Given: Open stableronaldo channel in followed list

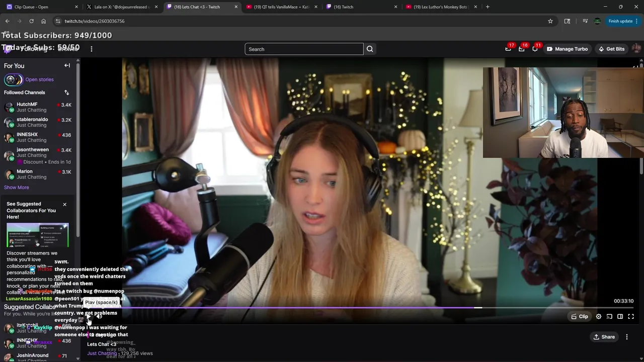Looking at the screenshot, I should pyautogui.click(x=38, y=122).
